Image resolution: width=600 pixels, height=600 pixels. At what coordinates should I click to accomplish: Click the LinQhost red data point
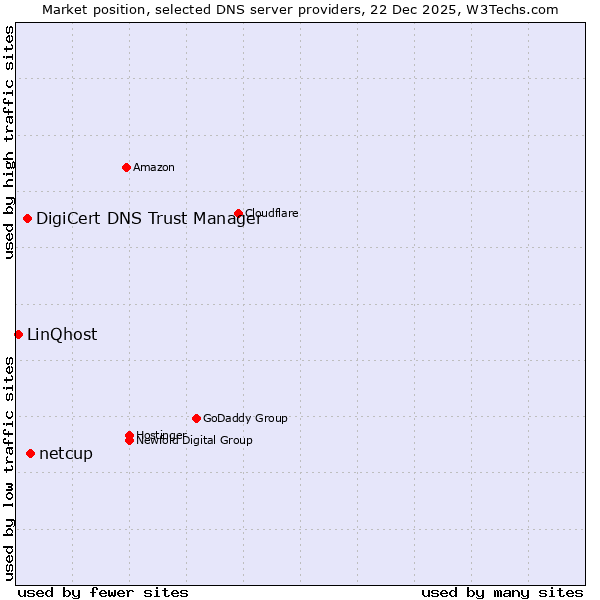pos(18,334)
